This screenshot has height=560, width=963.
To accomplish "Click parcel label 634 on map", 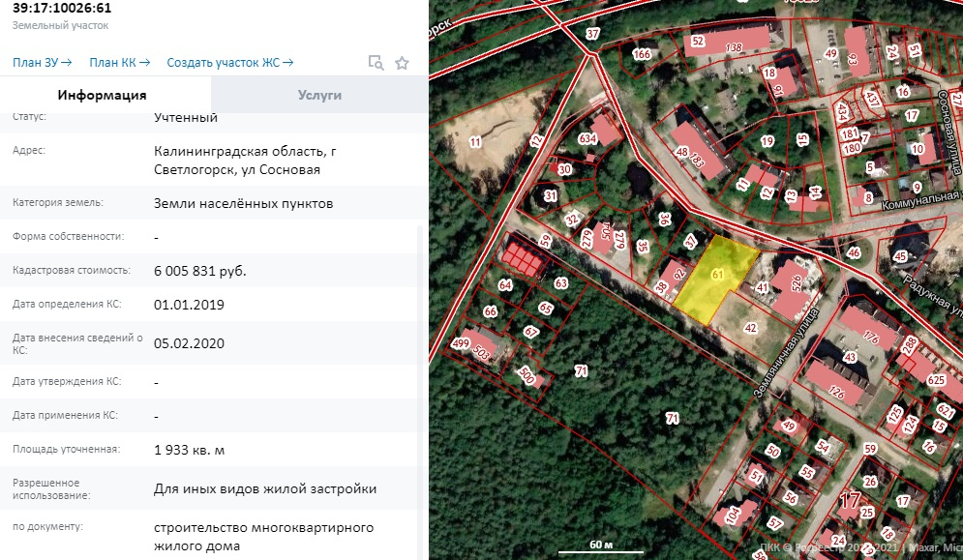I will coord(587,138).
